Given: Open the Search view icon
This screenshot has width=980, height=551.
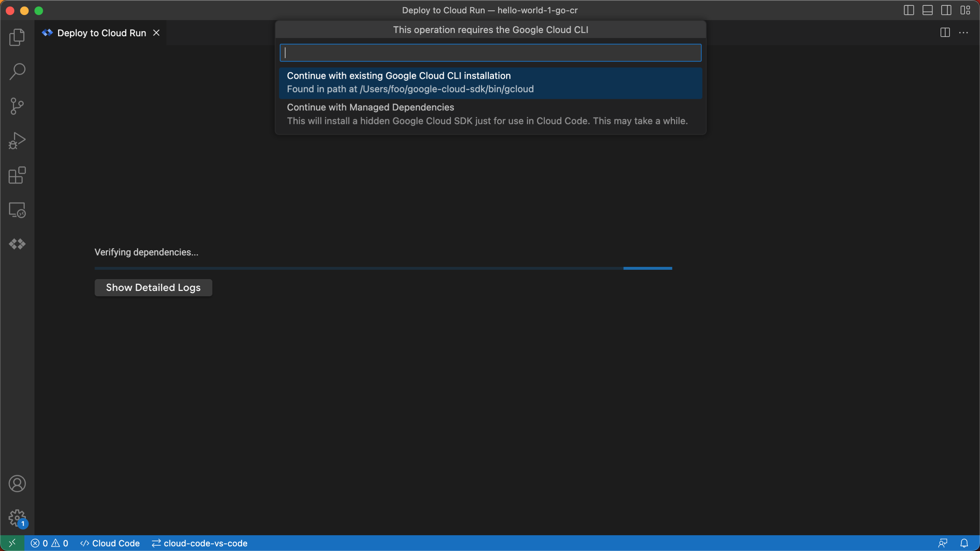Looking at the screenshot, I should (17, 71).
